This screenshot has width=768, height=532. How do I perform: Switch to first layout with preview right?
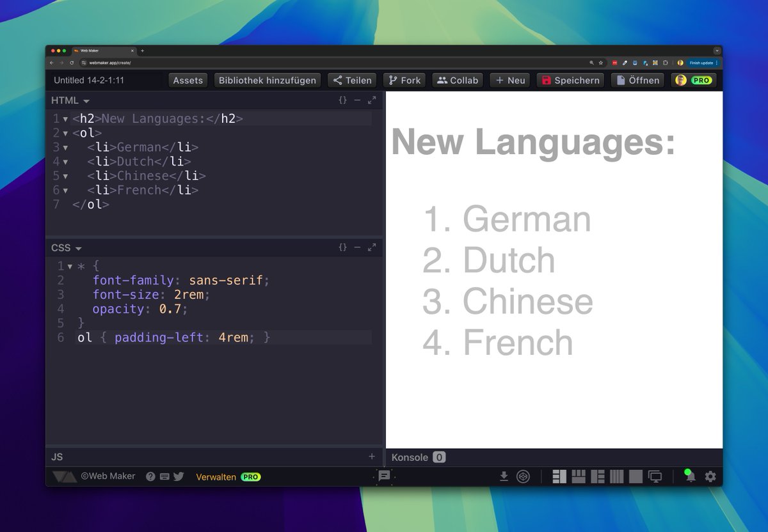tap(559, 476)
